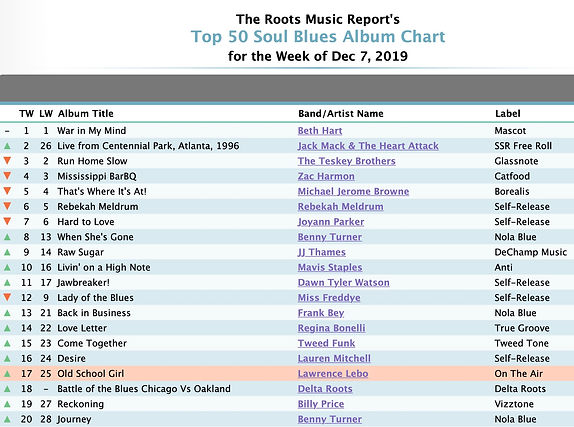Screen dimensions: 574x427
Task: Open The Teskey Brothers artist link
Action: point(346,161)
